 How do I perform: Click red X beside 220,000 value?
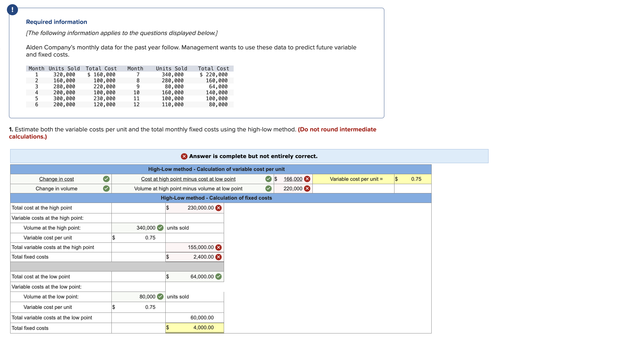[x=307, y=189]
